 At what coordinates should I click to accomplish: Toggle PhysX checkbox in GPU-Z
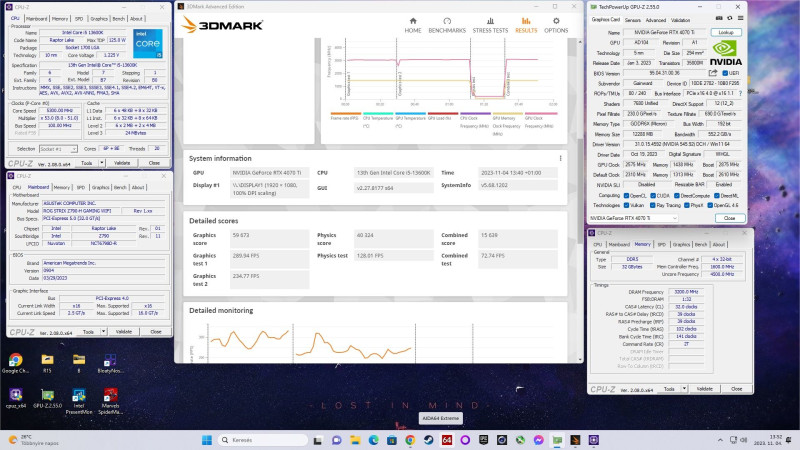687,206
